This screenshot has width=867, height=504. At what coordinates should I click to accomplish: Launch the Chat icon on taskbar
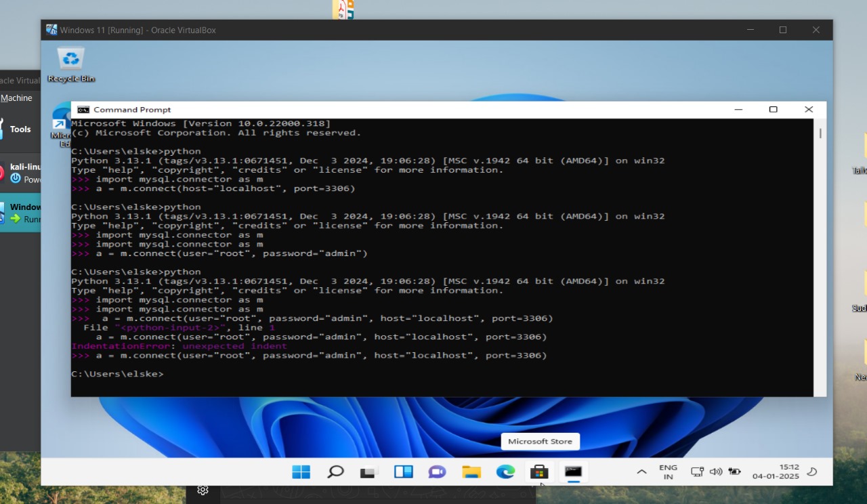point(438,471)
